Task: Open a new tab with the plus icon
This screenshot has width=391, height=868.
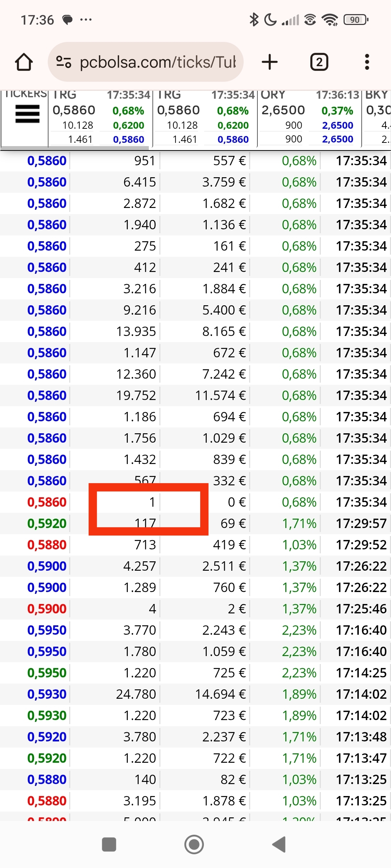Action: 269,62
